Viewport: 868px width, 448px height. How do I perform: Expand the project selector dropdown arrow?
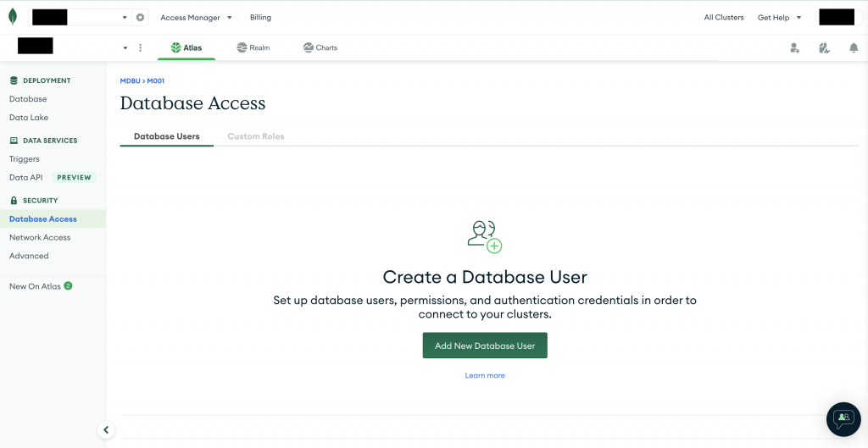point(125,48)
